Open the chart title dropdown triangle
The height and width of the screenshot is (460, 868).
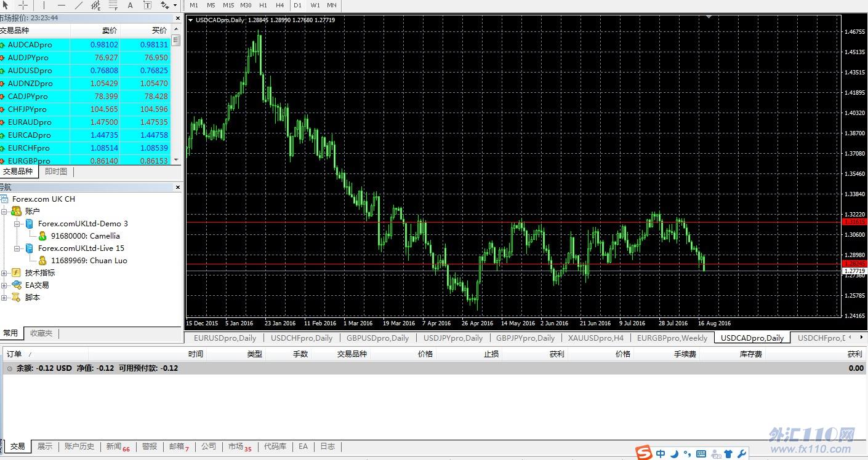(x=190, y=20)
